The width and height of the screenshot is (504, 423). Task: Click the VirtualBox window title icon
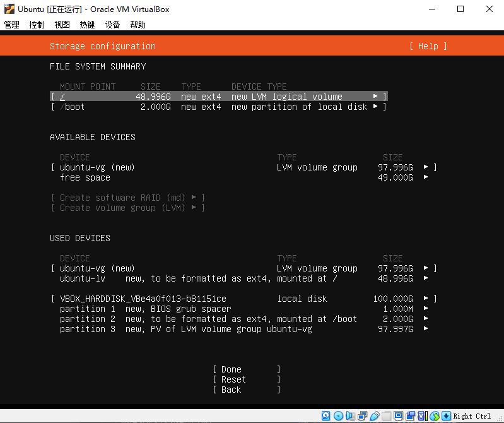[9, 9]
